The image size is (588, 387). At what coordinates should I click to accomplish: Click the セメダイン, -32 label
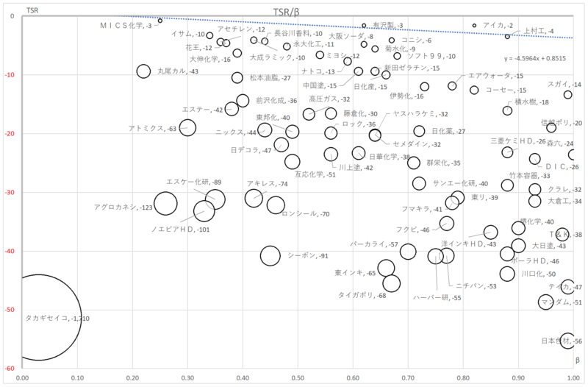click(417, 144)
